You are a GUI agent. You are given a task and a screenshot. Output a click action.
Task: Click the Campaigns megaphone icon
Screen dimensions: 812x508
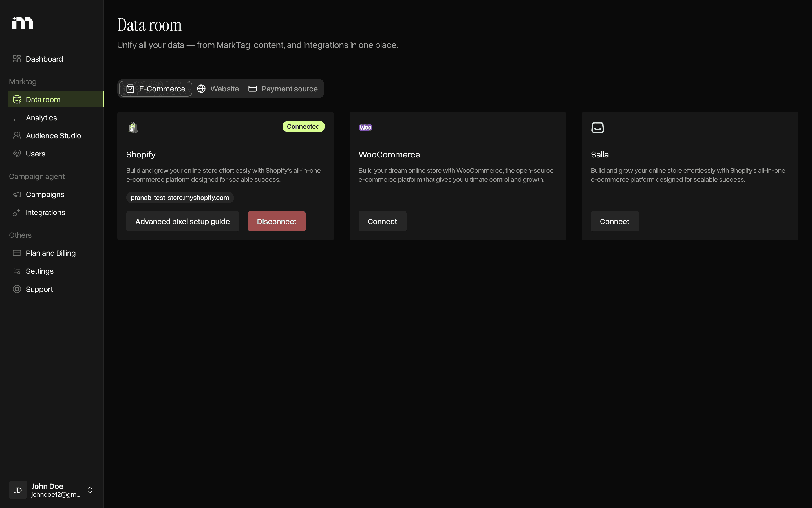pyautogui.click(x=17, y=194)
